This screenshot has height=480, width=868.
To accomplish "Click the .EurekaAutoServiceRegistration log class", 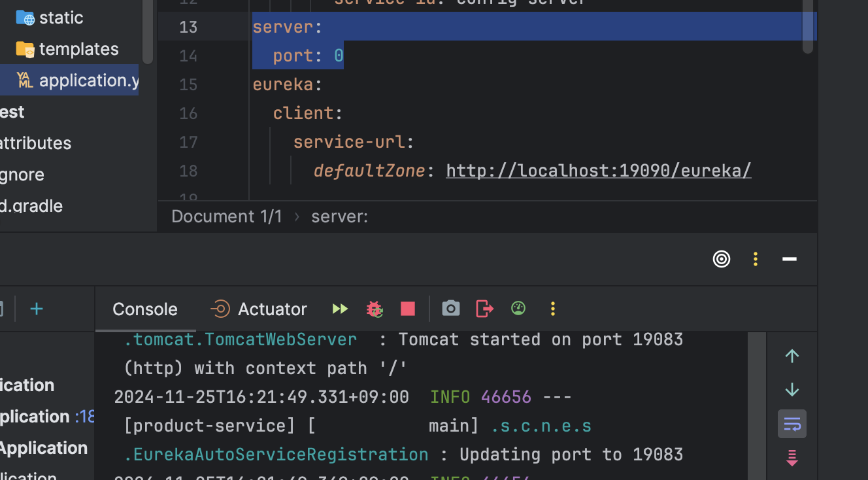I will [x=276, y=454].
